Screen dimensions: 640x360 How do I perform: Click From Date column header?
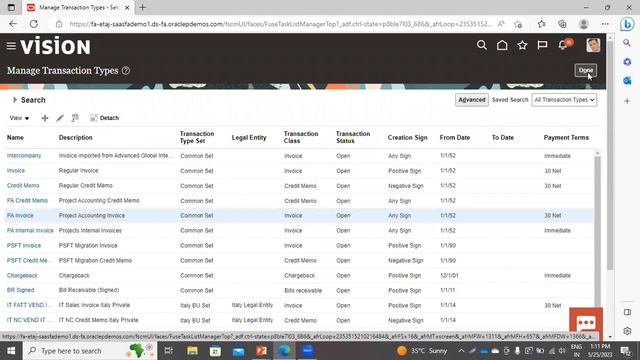tap(455, 138)
